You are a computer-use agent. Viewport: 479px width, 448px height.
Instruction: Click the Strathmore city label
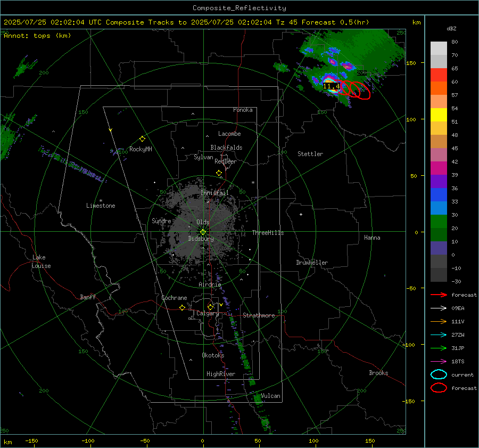(x=259, y=315)
